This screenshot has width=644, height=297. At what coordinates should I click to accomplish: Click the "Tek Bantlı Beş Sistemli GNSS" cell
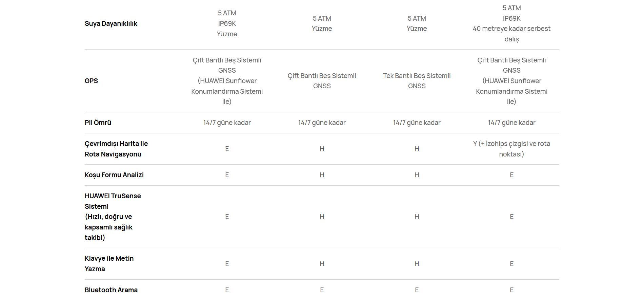417,81
